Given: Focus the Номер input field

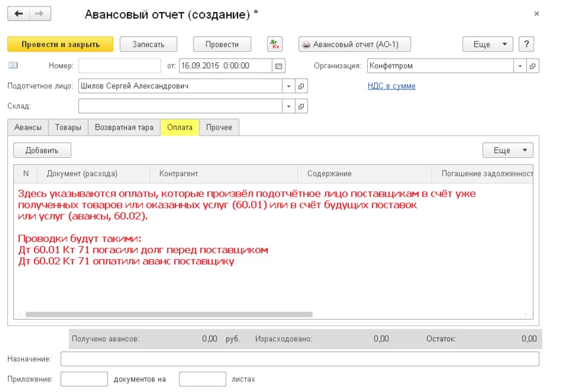Looking at the screenshot, I should 120,66.
